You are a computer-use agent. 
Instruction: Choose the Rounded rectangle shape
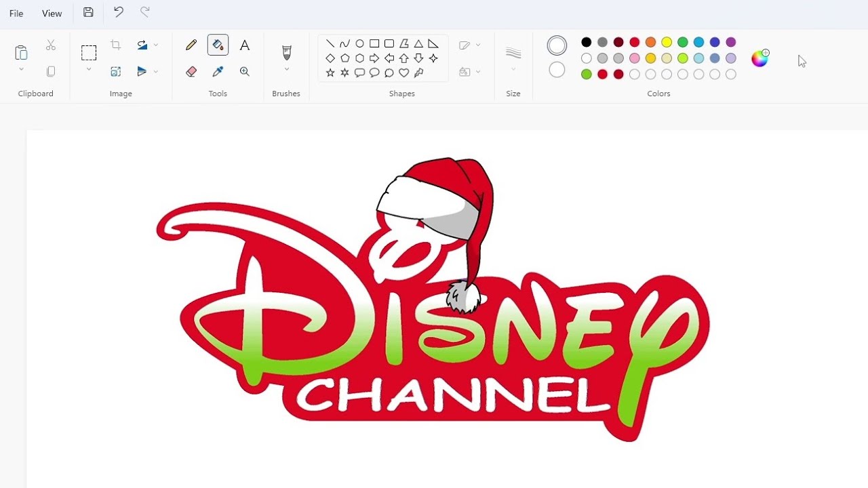(x=389, y=43)
